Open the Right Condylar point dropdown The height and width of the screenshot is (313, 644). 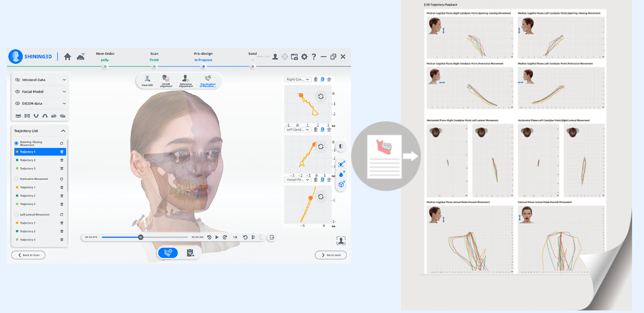298,79
